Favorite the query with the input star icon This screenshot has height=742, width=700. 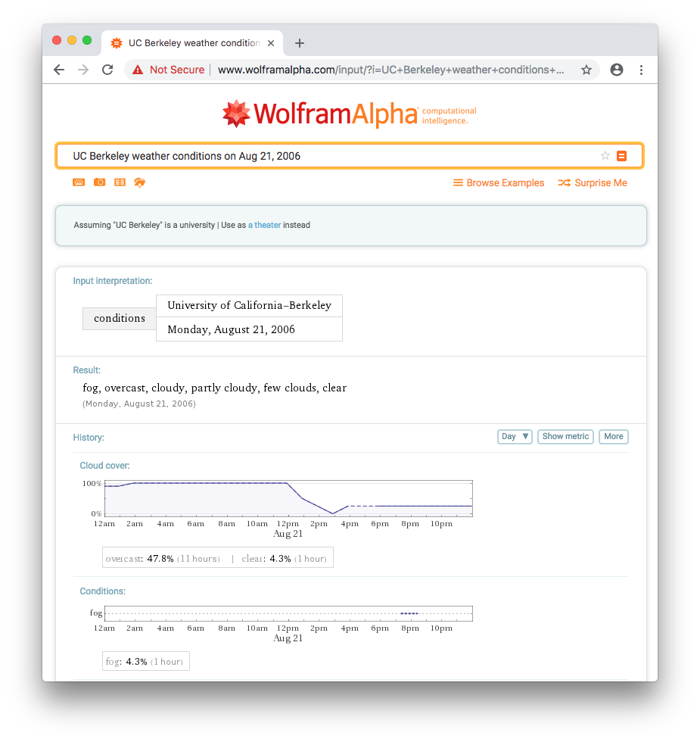pos(605,156)
